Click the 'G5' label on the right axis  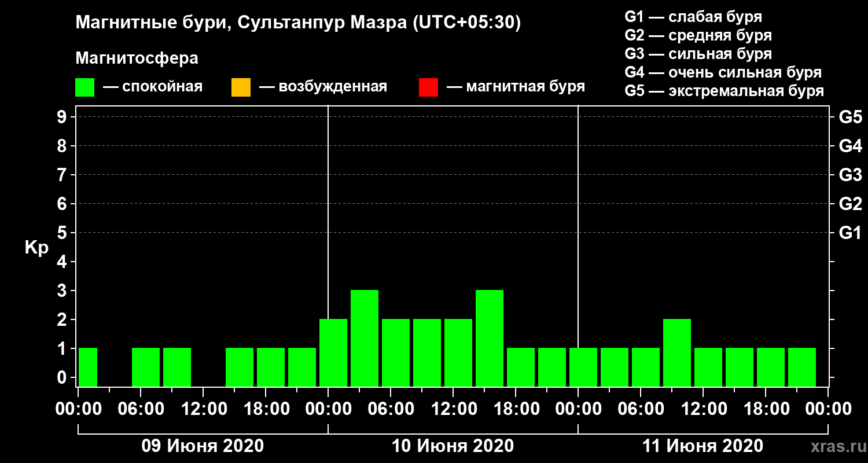click(851, 117)
